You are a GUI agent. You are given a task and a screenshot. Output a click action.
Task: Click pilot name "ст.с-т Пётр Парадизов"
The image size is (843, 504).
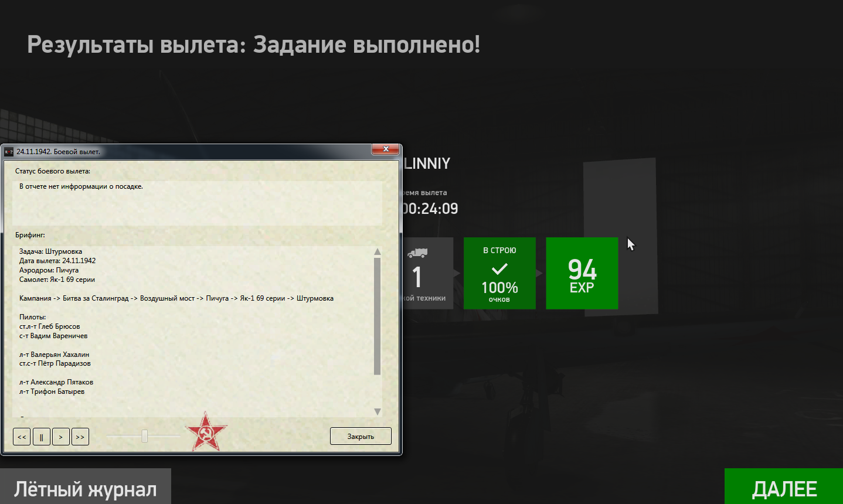coord(55,363)
